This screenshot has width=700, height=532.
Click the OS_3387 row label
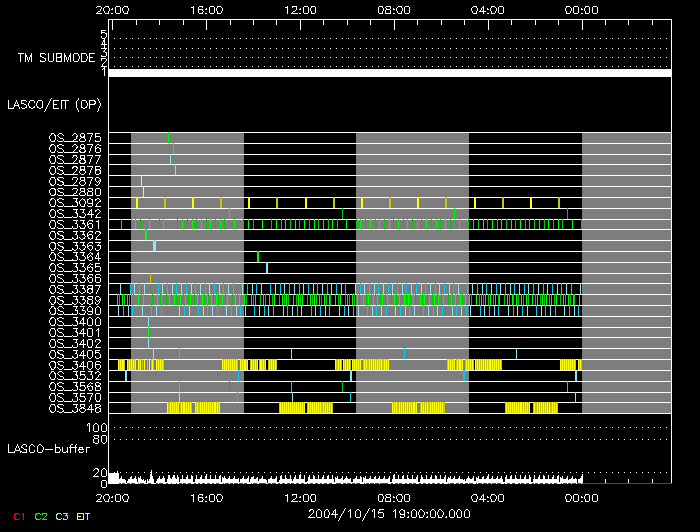[x=75, y=289]
